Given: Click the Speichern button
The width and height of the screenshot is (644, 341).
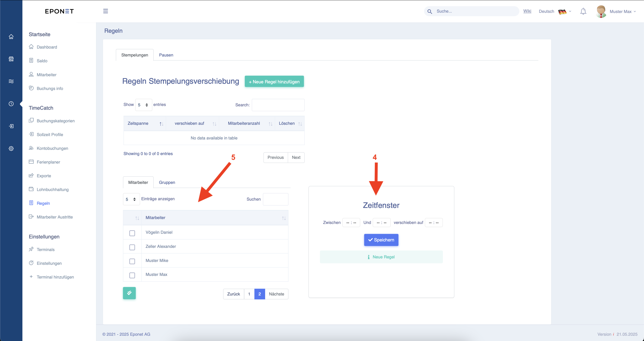Looking at the screenshot, I should tap(381, 240).
